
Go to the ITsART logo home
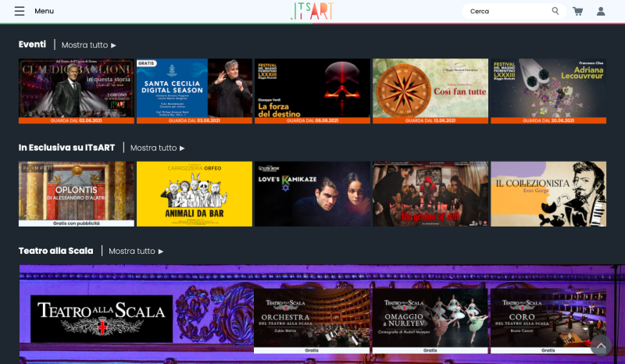click(312, 11)
